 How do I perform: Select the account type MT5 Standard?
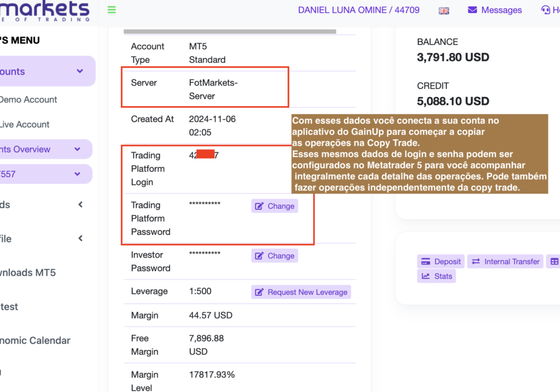click(207, 53)
